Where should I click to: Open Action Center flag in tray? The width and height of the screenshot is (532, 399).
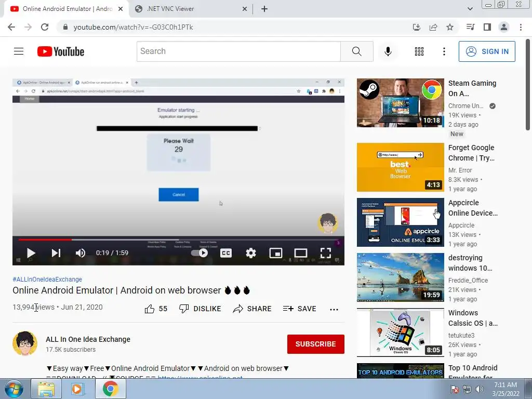(454, 389)
